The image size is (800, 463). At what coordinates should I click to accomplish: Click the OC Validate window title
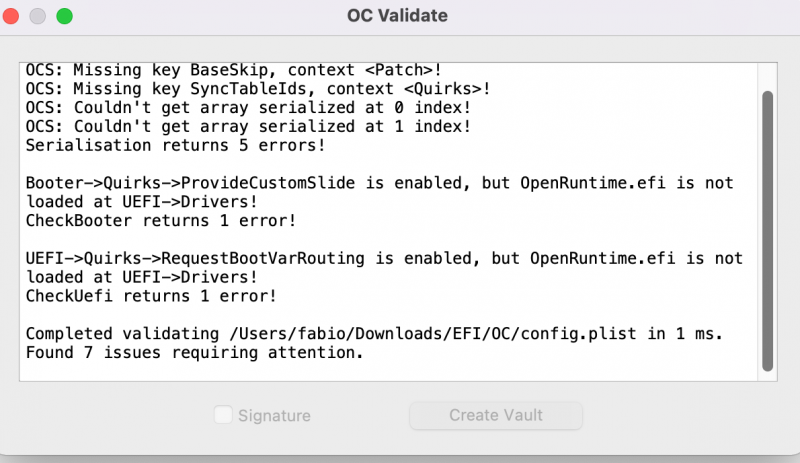pos(397,16)
